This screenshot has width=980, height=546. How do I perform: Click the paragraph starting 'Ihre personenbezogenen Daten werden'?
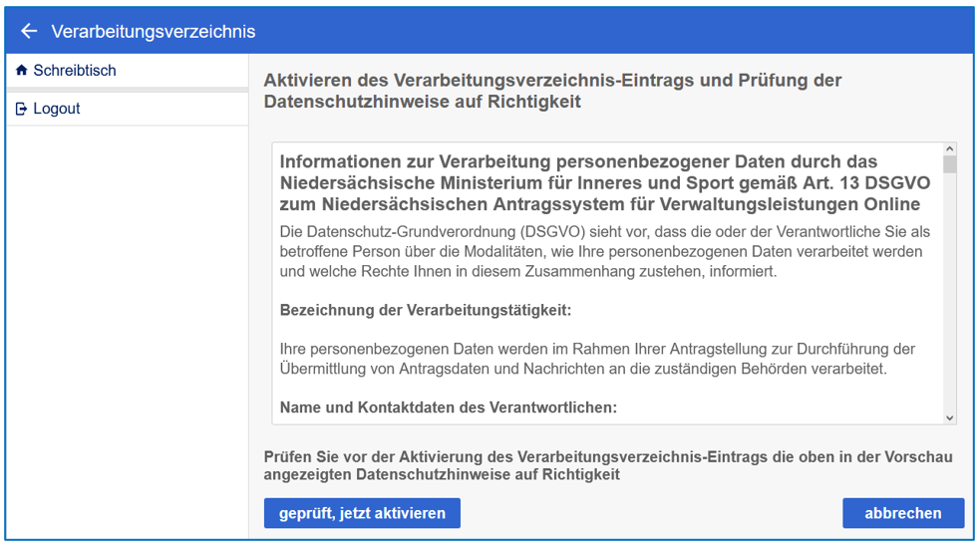[x=597, y=359]
